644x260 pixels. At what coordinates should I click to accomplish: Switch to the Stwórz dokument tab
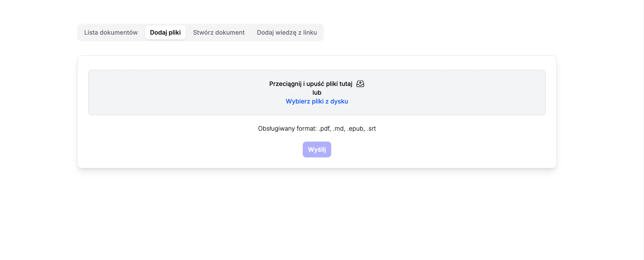point(219,33)
